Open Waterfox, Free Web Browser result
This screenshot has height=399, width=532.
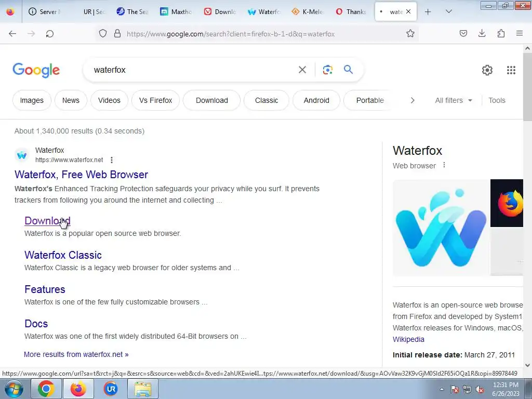(x=81, y=175)
